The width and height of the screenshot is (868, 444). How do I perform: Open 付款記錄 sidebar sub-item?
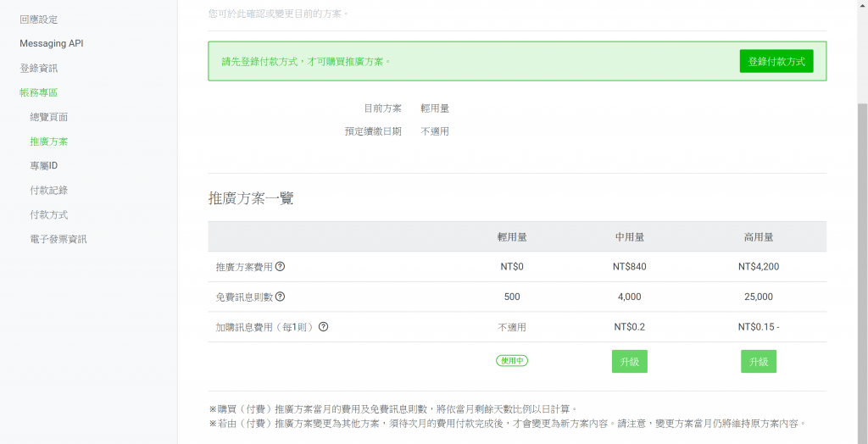pos(49,191)
